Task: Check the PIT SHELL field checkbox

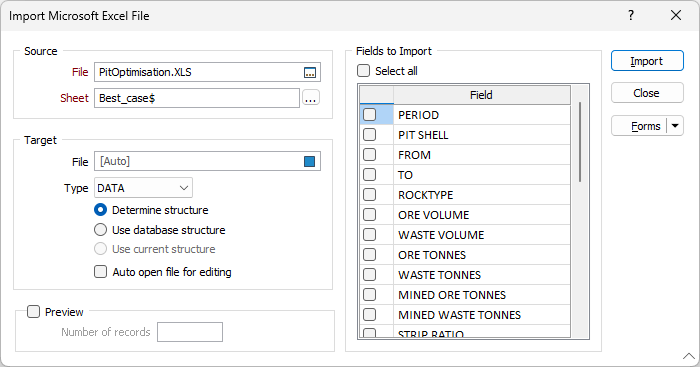Action: (x=370, y=135)
